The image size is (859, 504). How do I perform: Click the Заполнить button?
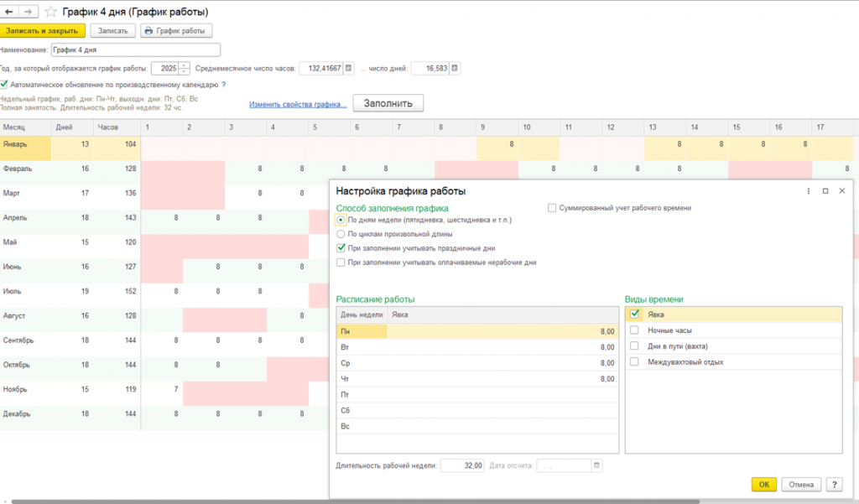(x=388, y=103)
